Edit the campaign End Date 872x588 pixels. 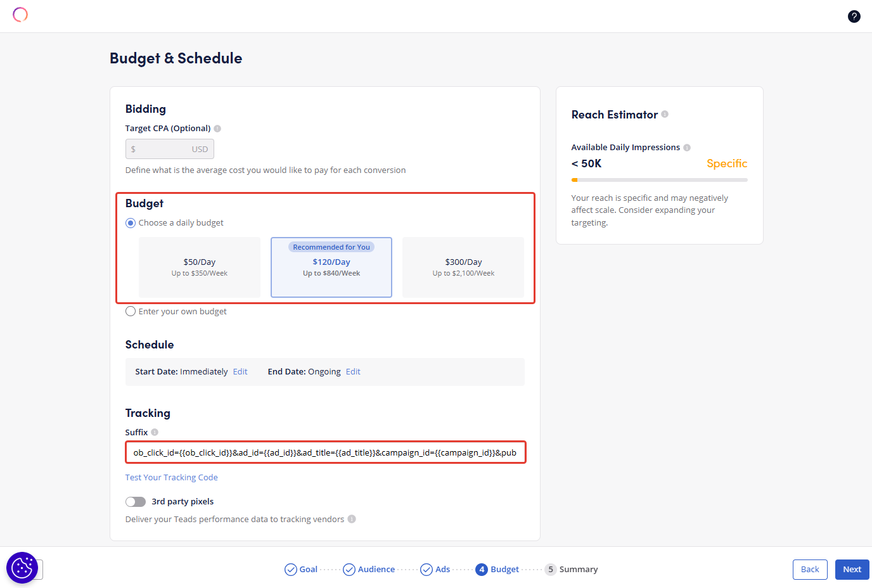click(353, 372)
